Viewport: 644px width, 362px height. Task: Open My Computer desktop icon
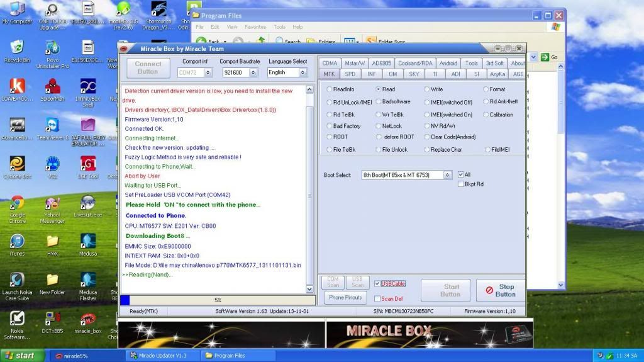(17, 13)
